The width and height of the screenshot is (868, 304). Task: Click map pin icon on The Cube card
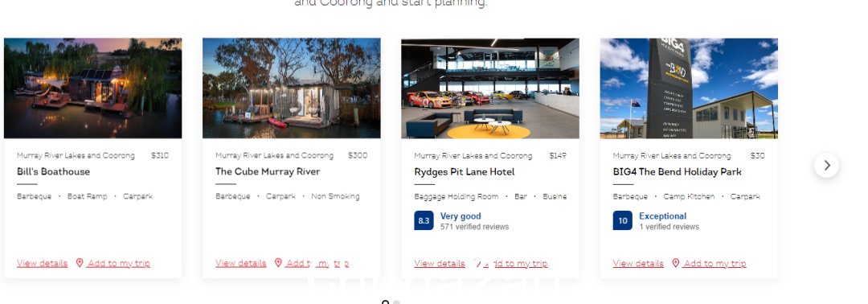[x=278, y=263]
